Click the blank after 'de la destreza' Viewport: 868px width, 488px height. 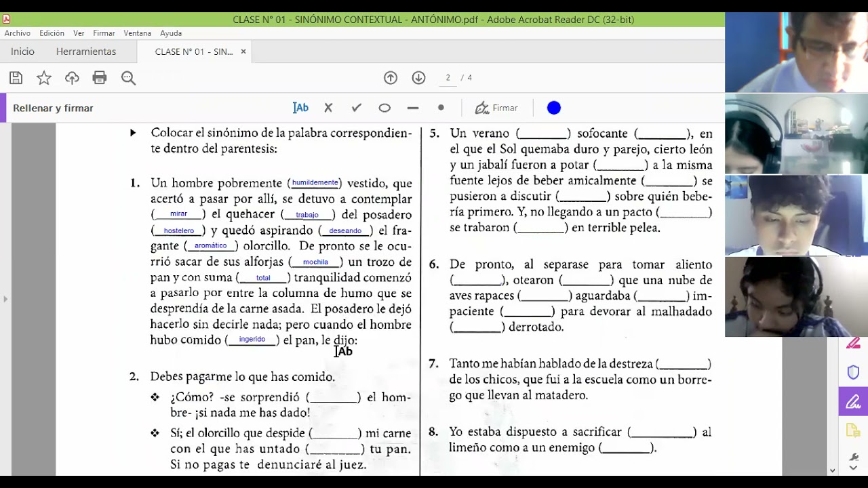[683, 365]
